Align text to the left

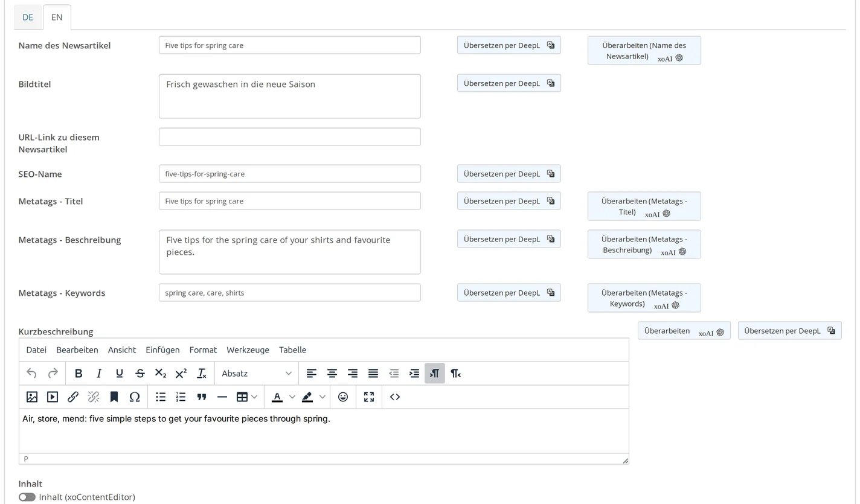click(312, 374)
